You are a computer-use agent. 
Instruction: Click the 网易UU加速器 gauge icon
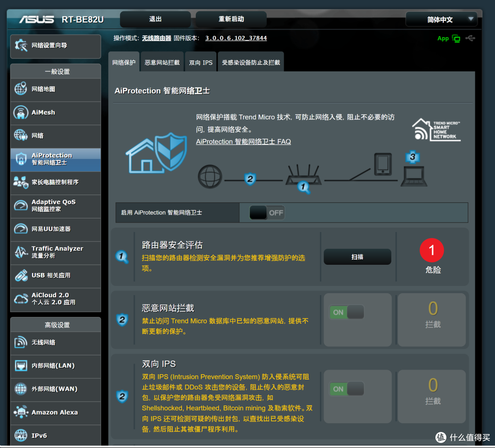pos(21,229)
